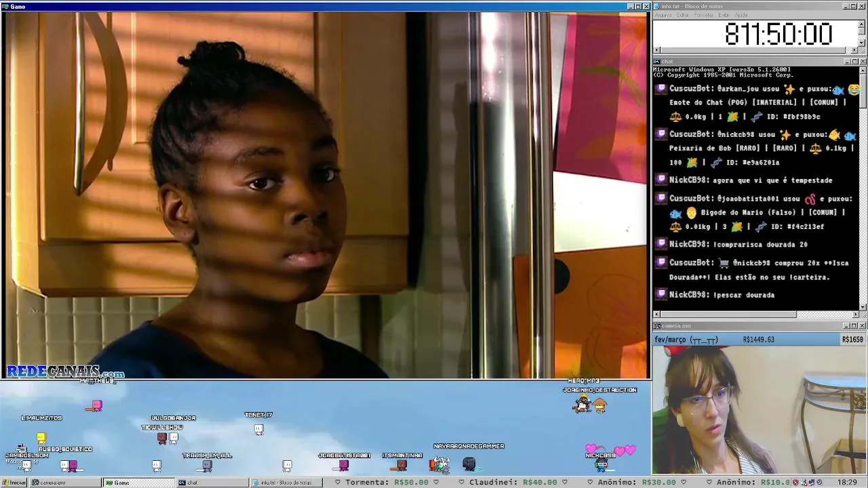Click the Notepad title bar document icon
This screenshot has width=868, height=488.
tap(657, 6)
